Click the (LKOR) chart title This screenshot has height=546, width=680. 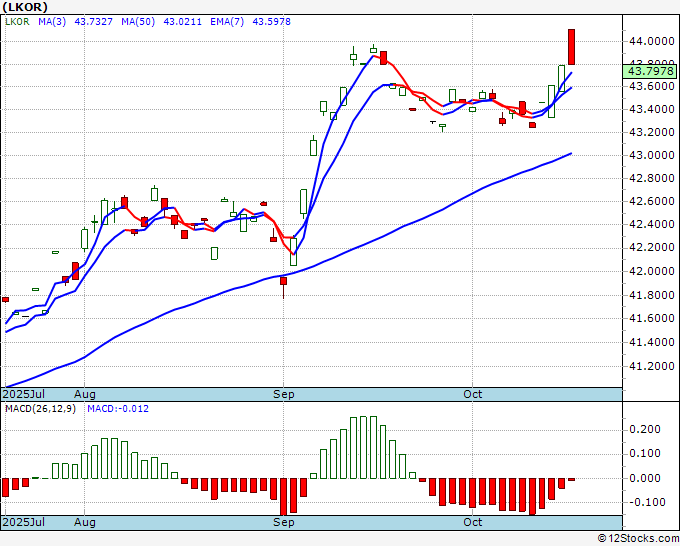[x=25, y=7]
